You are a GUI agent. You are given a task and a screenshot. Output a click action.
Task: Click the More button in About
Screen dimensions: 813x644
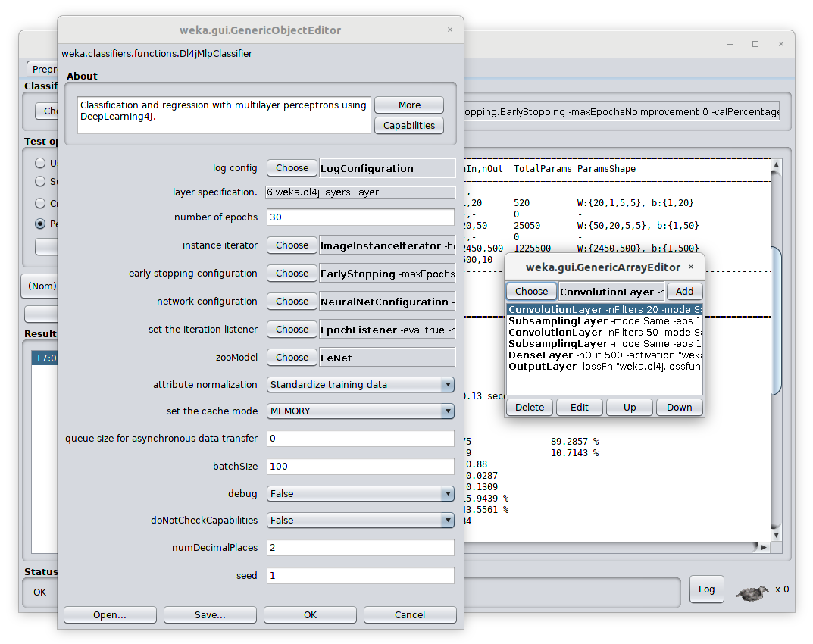409,105
